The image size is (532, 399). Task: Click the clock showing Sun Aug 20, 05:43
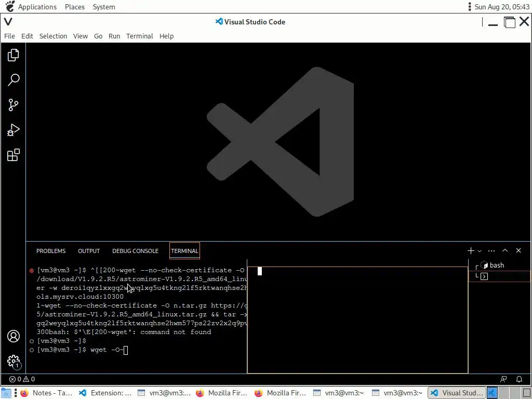tap(502, 7)
